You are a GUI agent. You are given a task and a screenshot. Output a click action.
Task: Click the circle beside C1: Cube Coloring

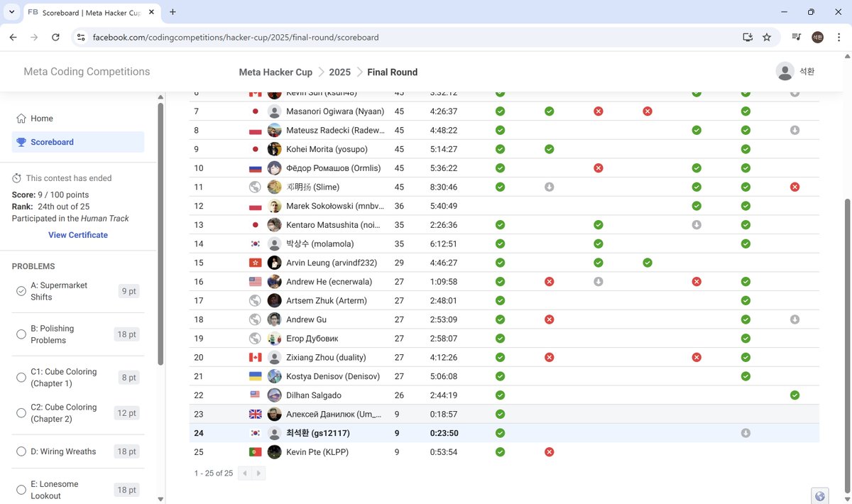pyautogui.click(x=21, y=378)
